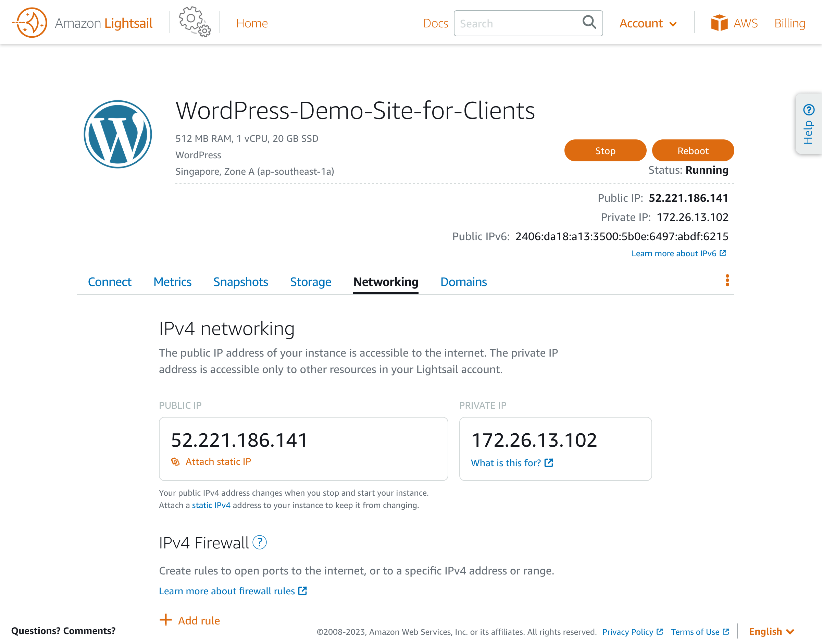
Task: Switch to the Snapshots tab
Action: click(x=240, y=282)
